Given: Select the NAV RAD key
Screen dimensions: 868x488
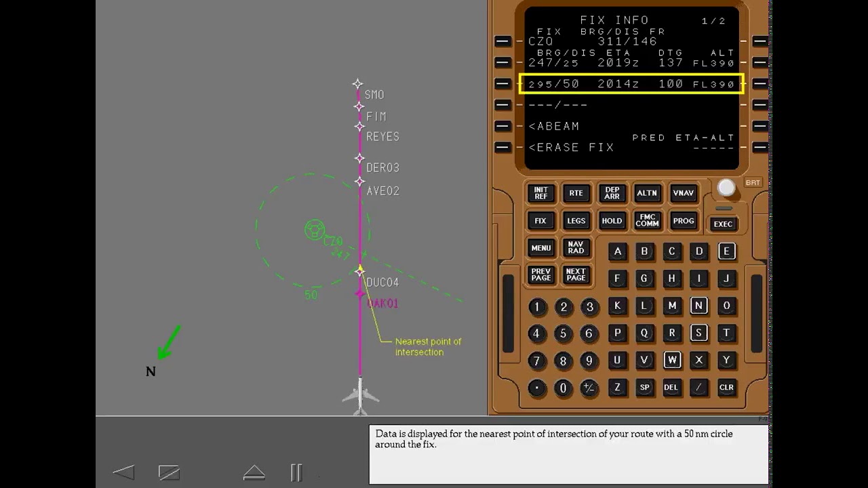Looking at the screenshot, I should pos(576,248).
